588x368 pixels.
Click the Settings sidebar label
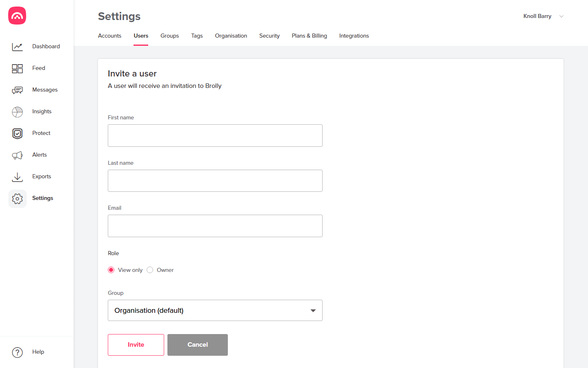pyautogui.click(x=43, y=198)
